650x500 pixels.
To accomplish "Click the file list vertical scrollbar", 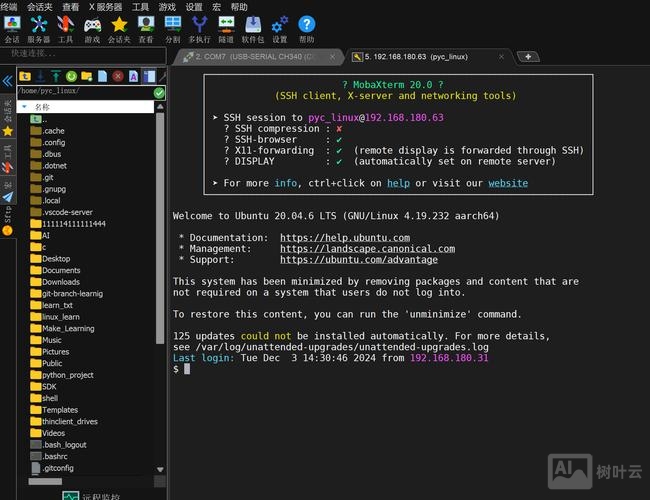I will click(160, 228).
